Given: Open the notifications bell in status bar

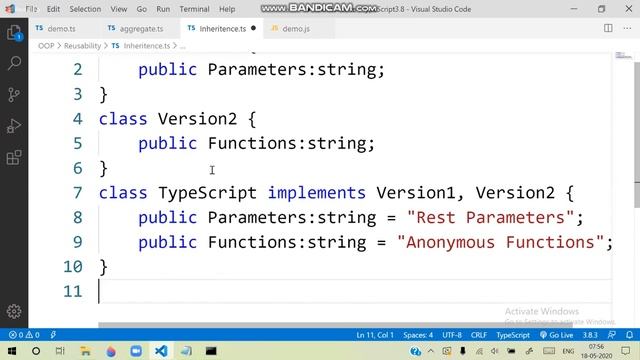Looking at the screenshot, I should [x=629, y=335].
